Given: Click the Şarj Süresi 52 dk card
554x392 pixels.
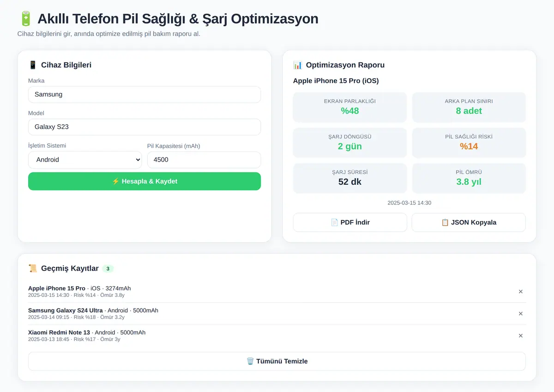Looking at the screenshot, I should (350, 178).
